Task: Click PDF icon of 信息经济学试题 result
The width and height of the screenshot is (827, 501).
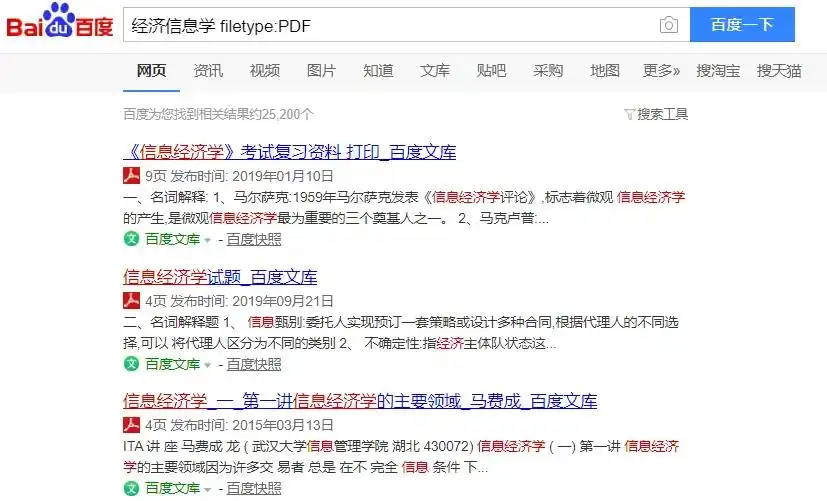Action: click(131, 301)
